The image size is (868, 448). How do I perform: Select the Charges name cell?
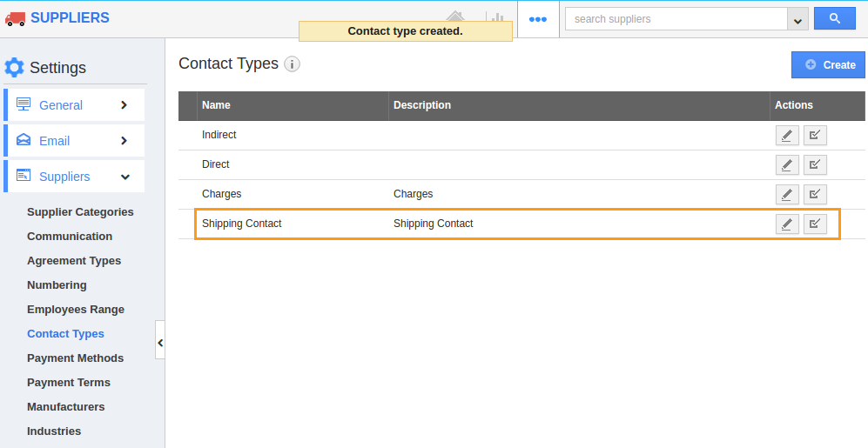coord(221,194)
